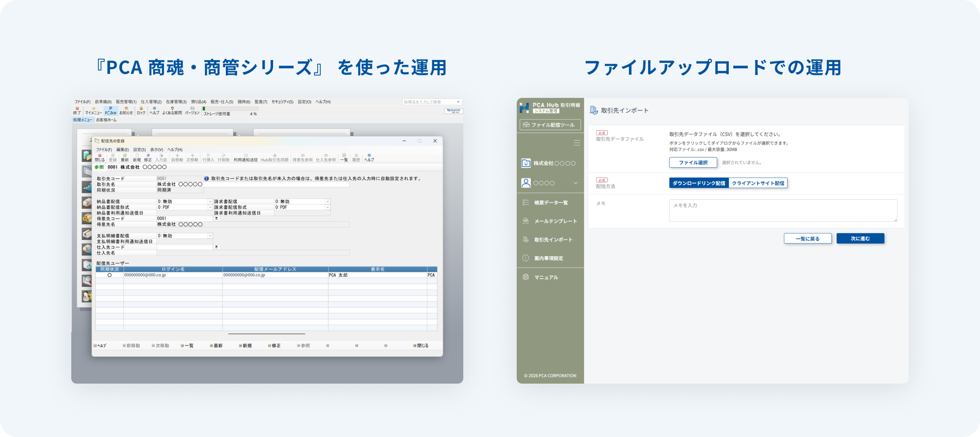
Task: Click Hub取引先同期 toolbar icon
Action: point(274,158)
